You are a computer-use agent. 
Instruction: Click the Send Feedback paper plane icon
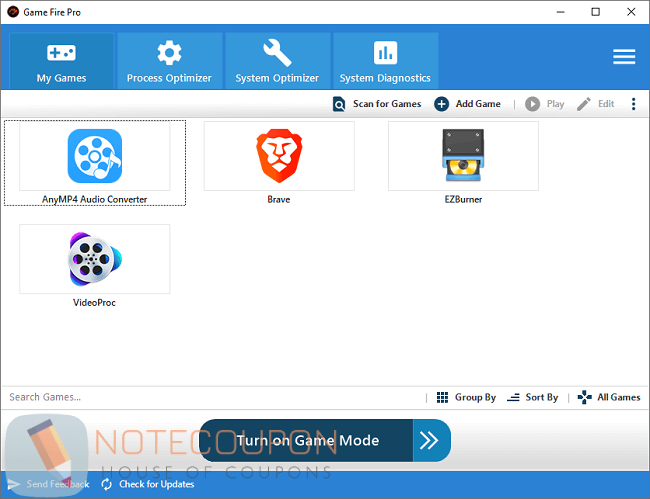tap(14, 484)
